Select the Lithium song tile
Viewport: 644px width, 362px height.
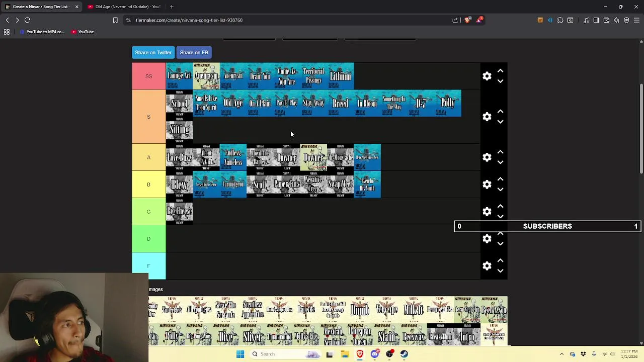[341, 76]
